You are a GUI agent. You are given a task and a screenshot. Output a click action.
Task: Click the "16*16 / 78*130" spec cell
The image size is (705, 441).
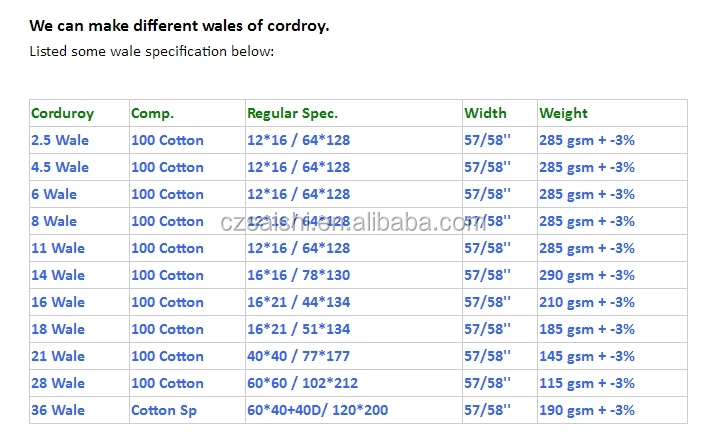click(298, 275)
